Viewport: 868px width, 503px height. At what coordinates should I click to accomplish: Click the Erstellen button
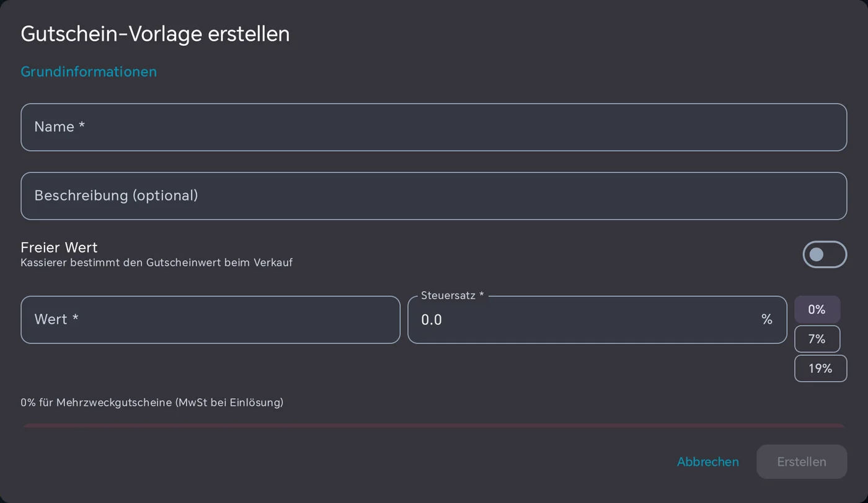802,461
